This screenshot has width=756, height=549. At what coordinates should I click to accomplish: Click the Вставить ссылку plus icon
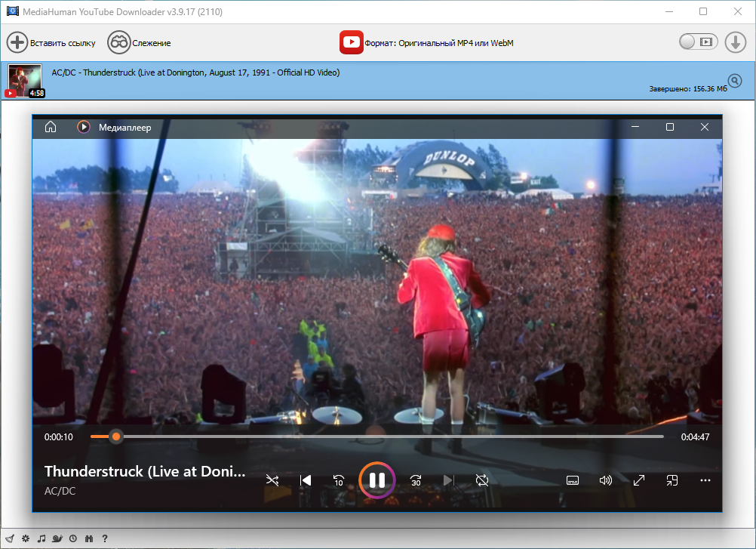tap(17, 42)
